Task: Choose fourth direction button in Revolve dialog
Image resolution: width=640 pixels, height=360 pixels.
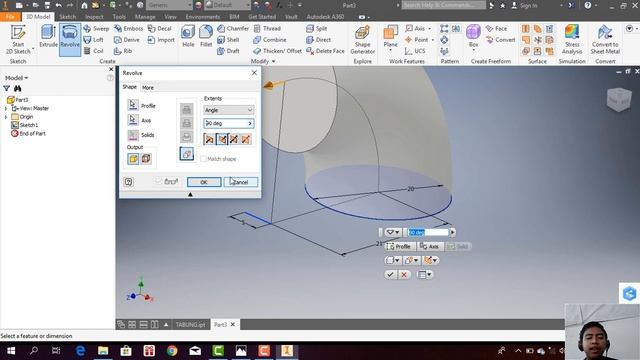Action: (x=246, y=139)
